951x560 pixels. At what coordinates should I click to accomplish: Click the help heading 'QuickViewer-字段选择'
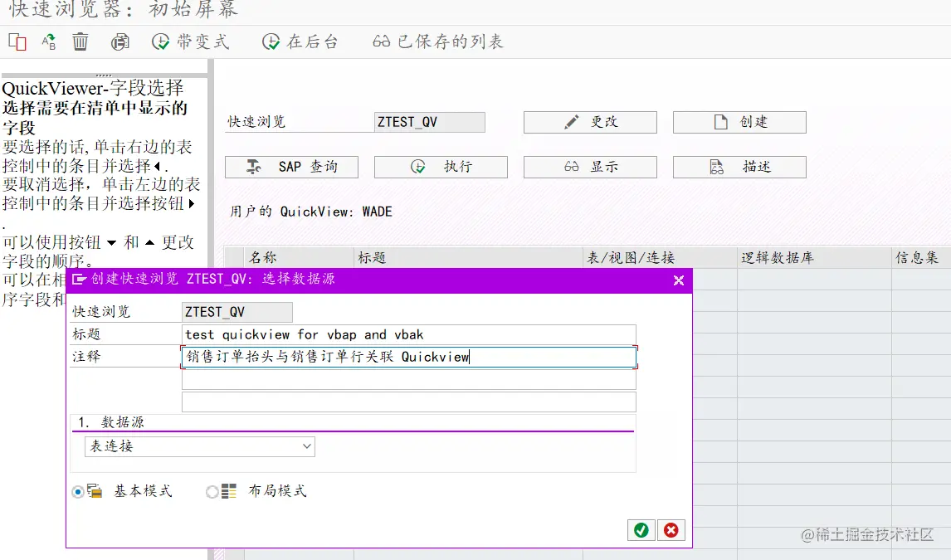click(92, 89)
